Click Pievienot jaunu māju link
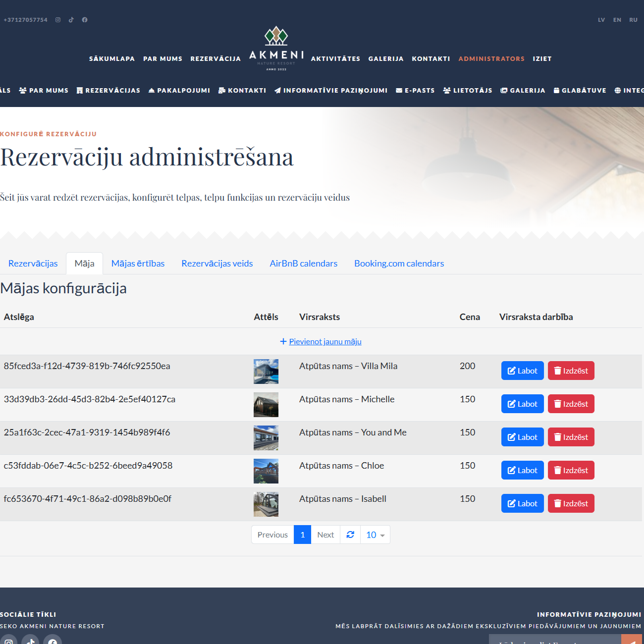This screenshot has height=644, width=644. pyautogui.click(x=325, y=342)
